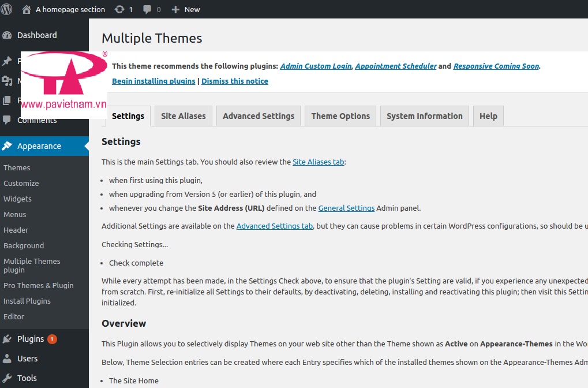588x388 pixels.
Task: Switch to the System Information tab
Action: pos(425,116)
